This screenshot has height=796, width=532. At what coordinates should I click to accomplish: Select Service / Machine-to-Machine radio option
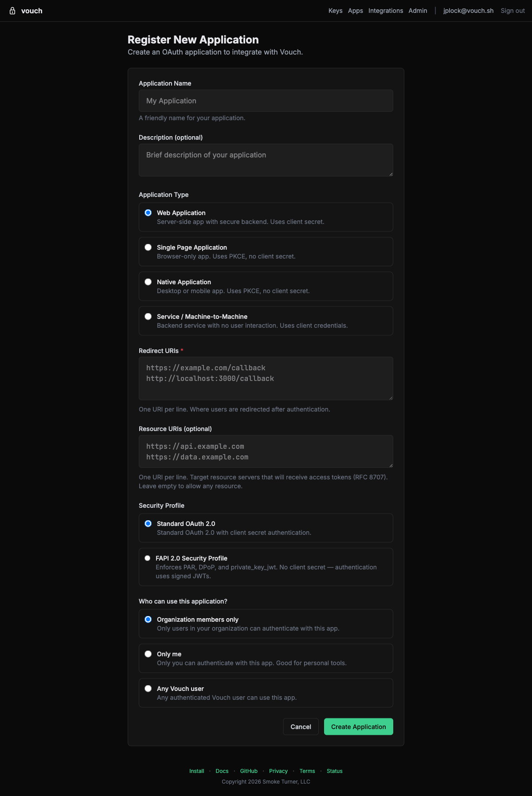point(148,317)
